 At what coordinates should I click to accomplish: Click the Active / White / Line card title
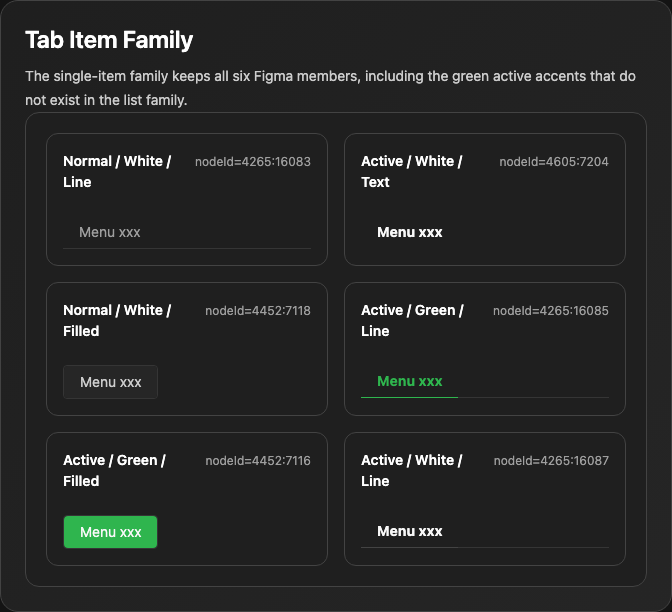411,471
